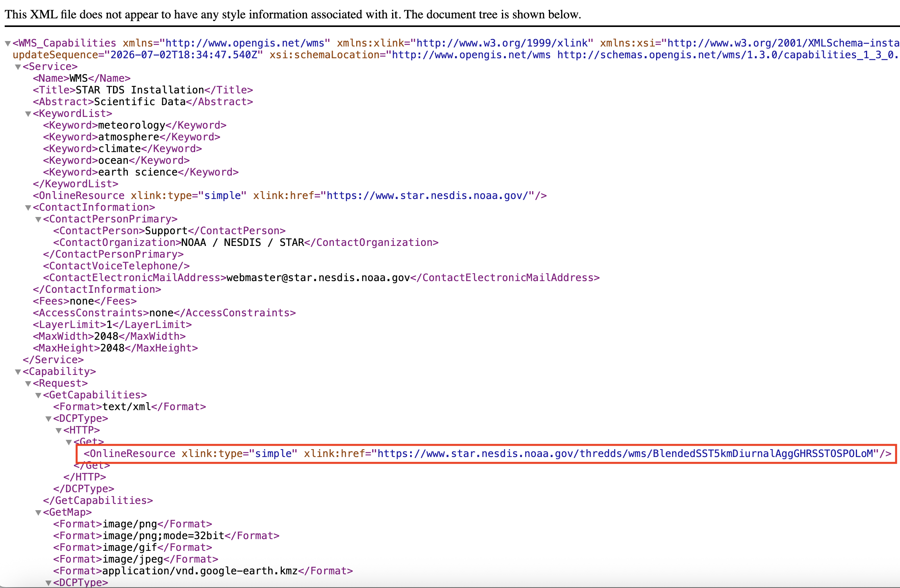This screenshot has width=900, height=588.
Task: Click the Fees 'none' line
Action: (85, 301)
